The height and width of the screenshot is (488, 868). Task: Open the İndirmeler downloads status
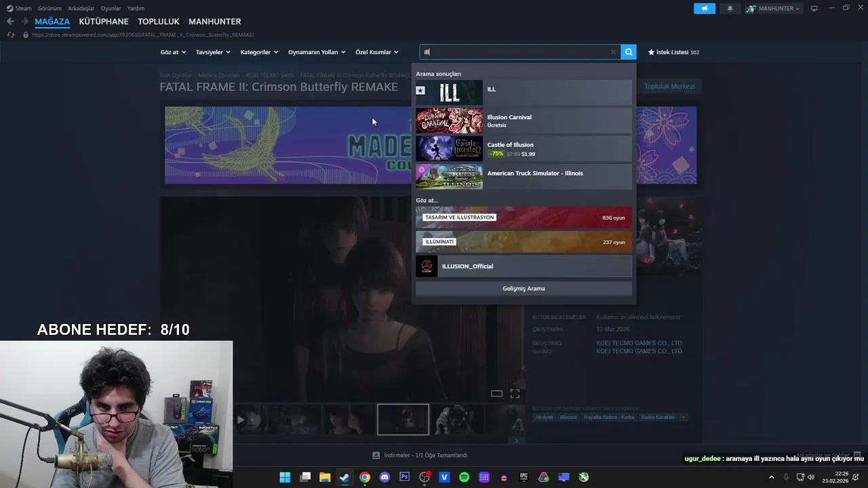click(x=420, y=455)
